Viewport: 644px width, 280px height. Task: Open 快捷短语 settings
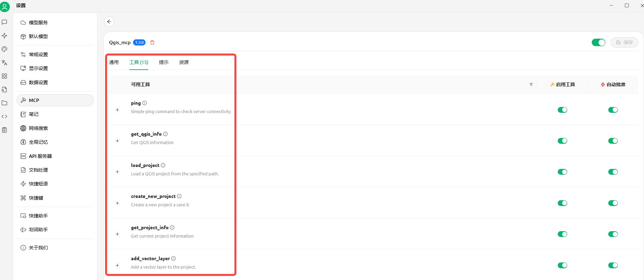coord(55,184)
